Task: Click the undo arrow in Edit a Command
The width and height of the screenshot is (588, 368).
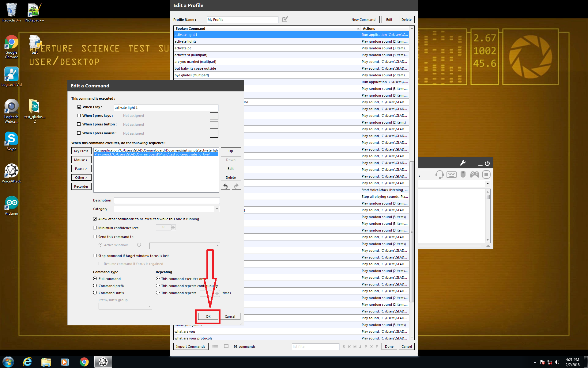Action: [x=225, y=186]
